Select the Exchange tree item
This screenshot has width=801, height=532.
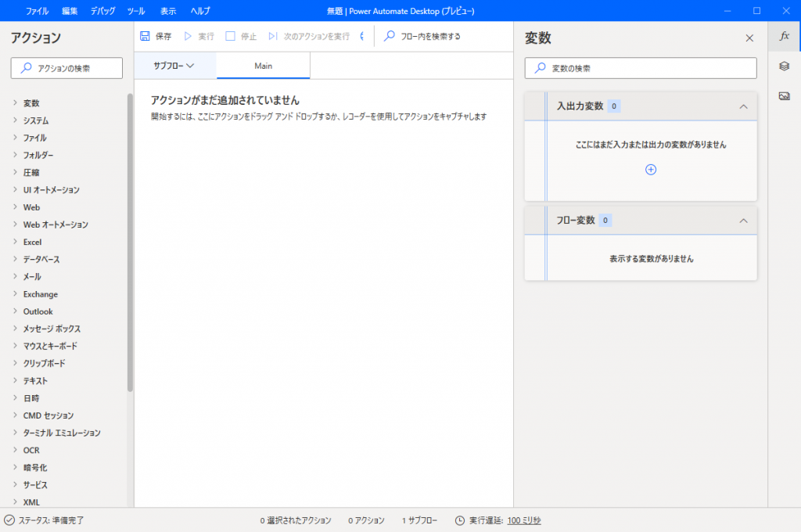41,294
